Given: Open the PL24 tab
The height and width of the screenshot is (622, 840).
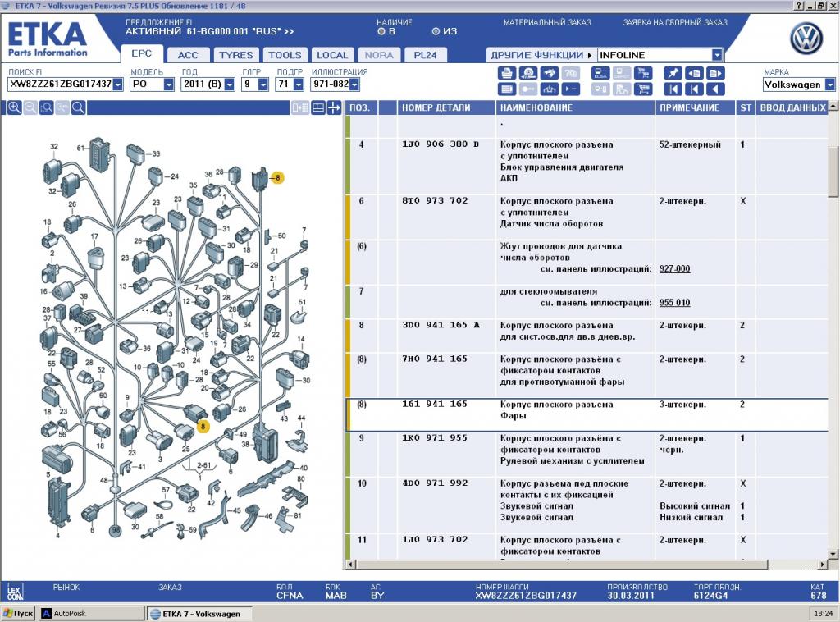Looking at the screenshot, I should tap(426, 55).
